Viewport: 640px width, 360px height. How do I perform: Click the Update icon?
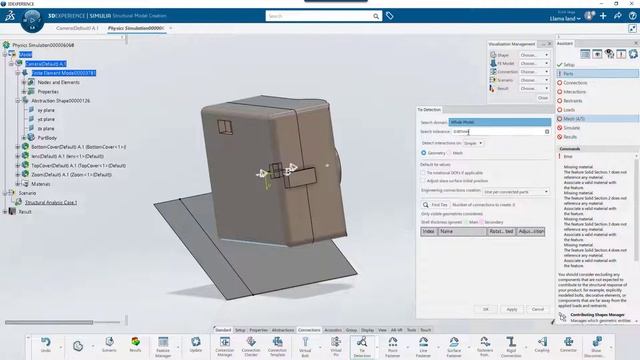click(196, 342)
